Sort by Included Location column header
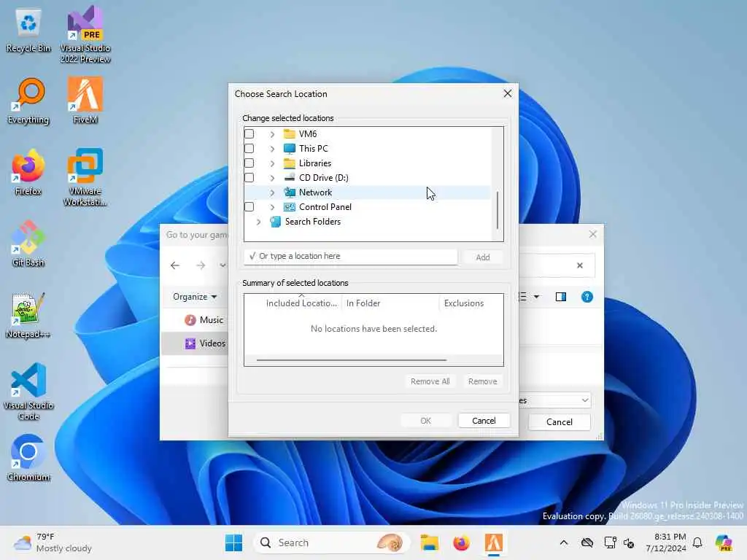 click(301, 303)
